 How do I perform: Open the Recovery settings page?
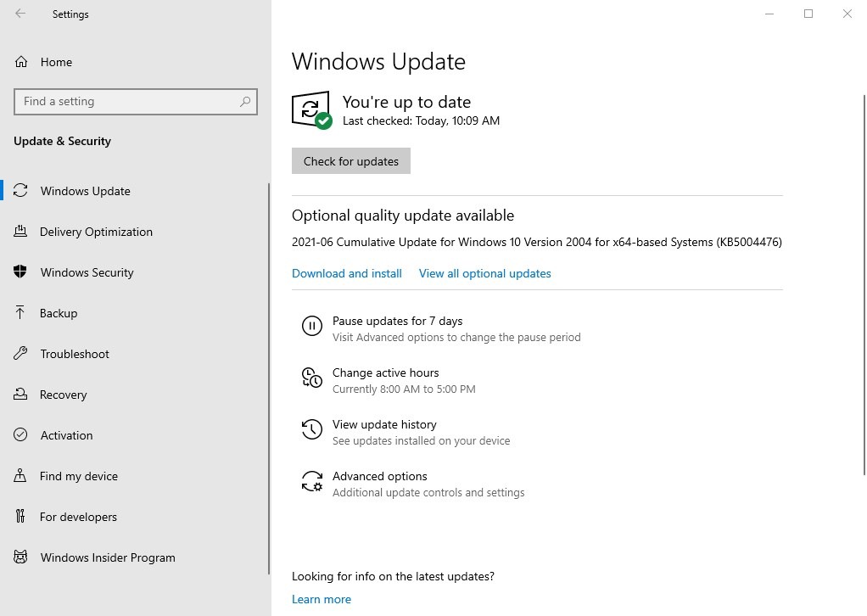[x=134, y=395]
